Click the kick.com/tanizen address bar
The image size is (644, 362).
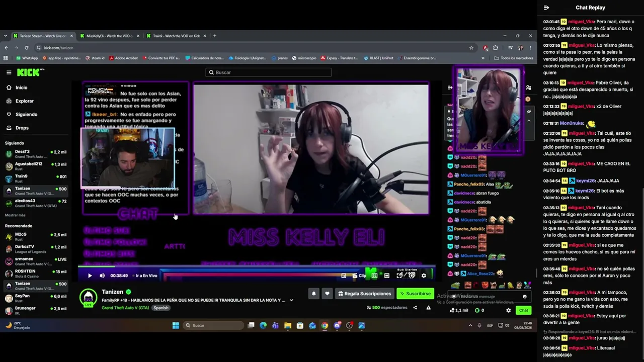click(x=254, y=48)
